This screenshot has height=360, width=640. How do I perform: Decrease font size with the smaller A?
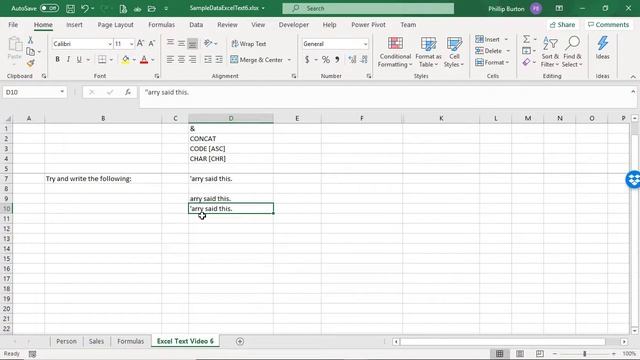151,43
